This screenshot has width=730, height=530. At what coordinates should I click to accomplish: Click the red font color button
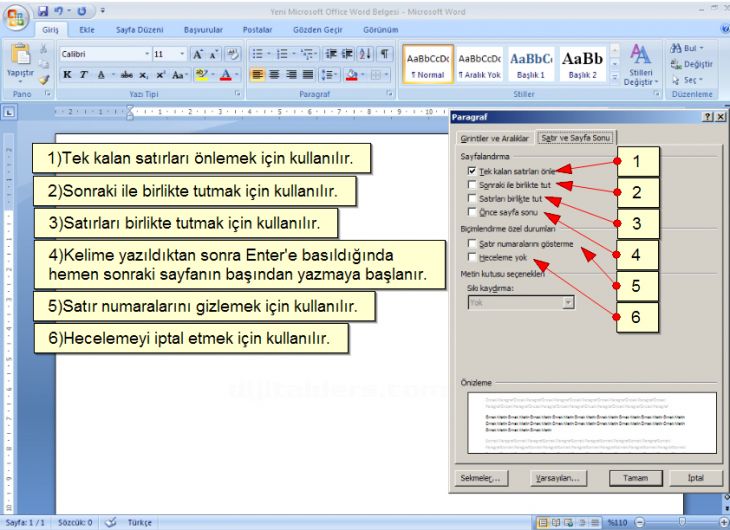pos(226,75)
